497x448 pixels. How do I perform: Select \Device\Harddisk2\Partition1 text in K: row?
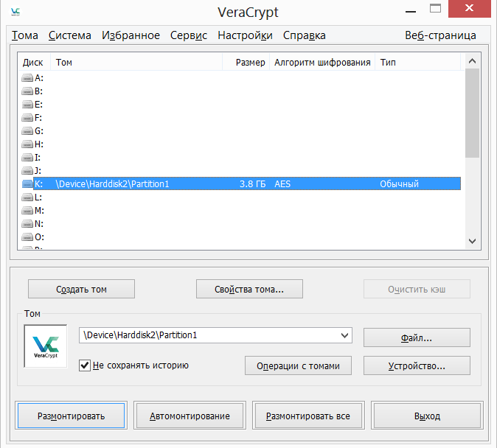tap(112, 183)
